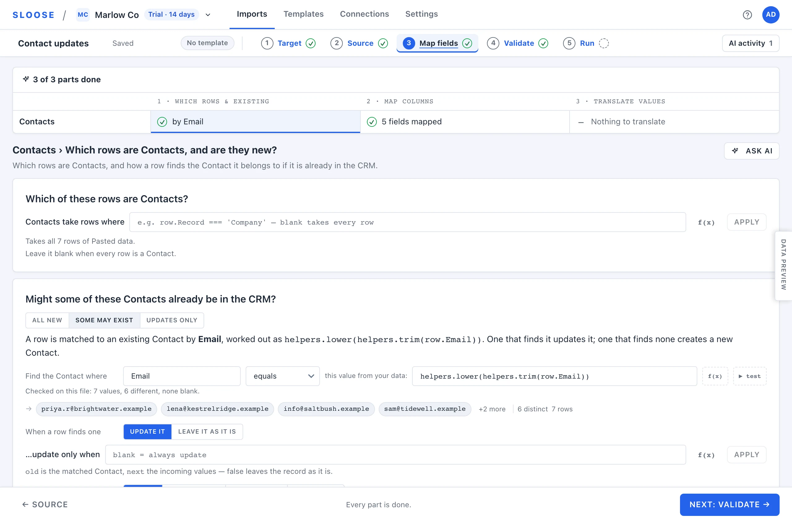
Task: Open the ASK AI button
Action: [x=751, y=151]
